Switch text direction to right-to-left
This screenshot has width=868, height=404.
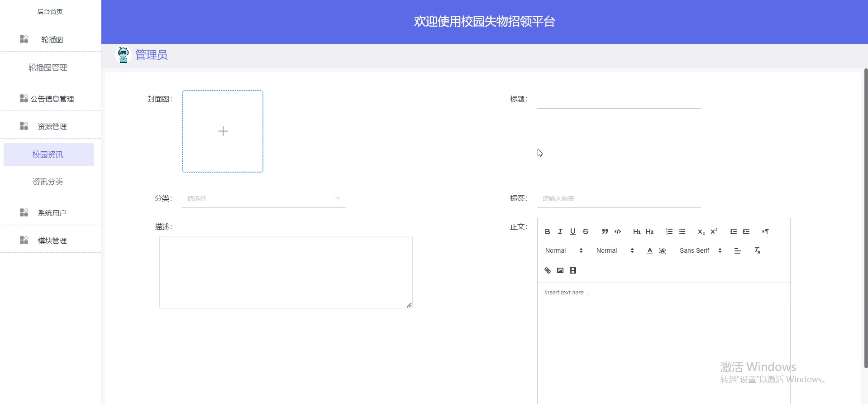tap(765, 231)
